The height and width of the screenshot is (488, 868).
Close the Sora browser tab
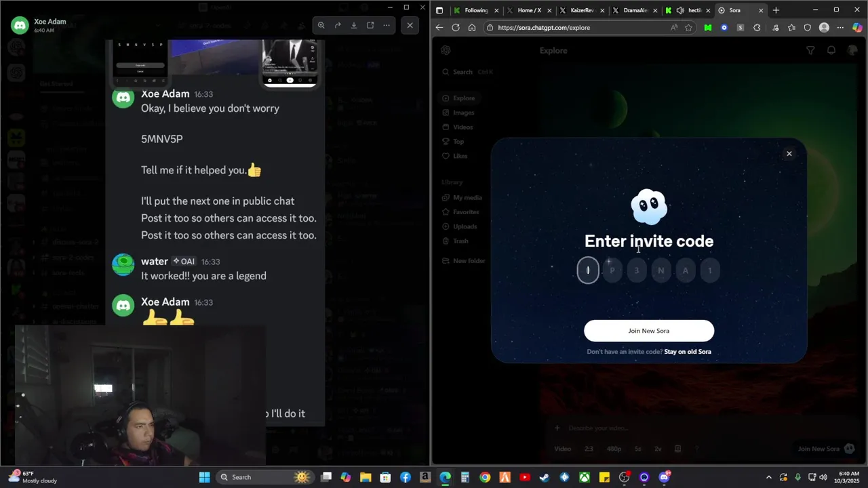[761, 10]
